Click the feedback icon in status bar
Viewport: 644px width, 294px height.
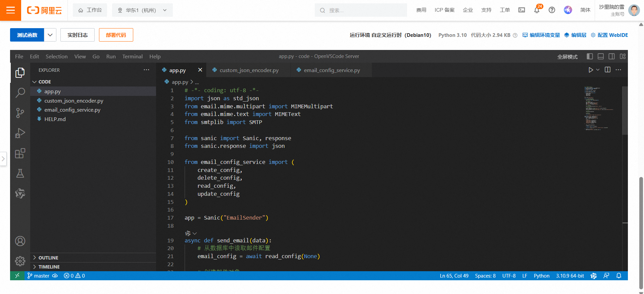[606, 276]
